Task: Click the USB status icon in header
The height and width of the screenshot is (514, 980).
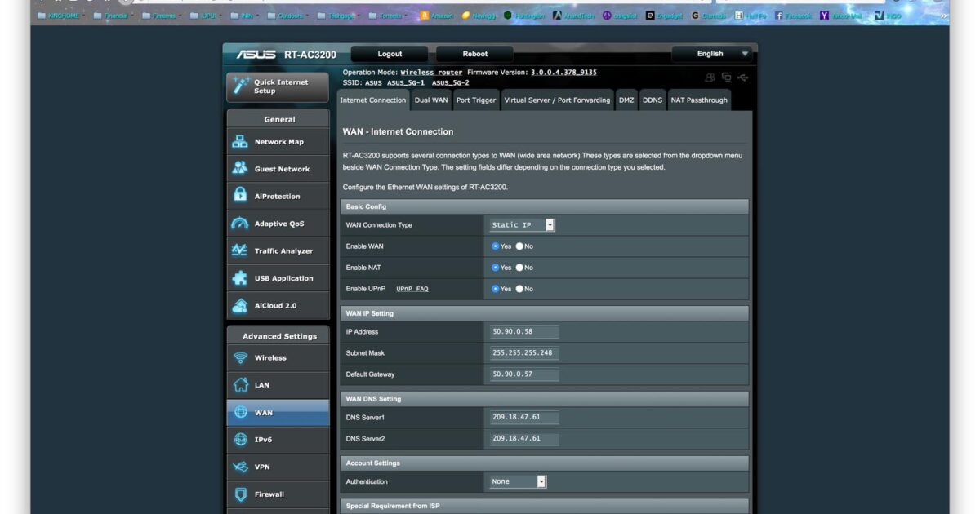Action: point(742,78)
